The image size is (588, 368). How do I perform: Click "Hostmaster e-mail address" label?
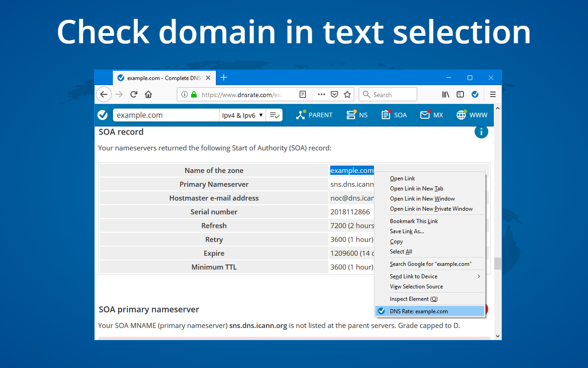click(x=214, y=198)
